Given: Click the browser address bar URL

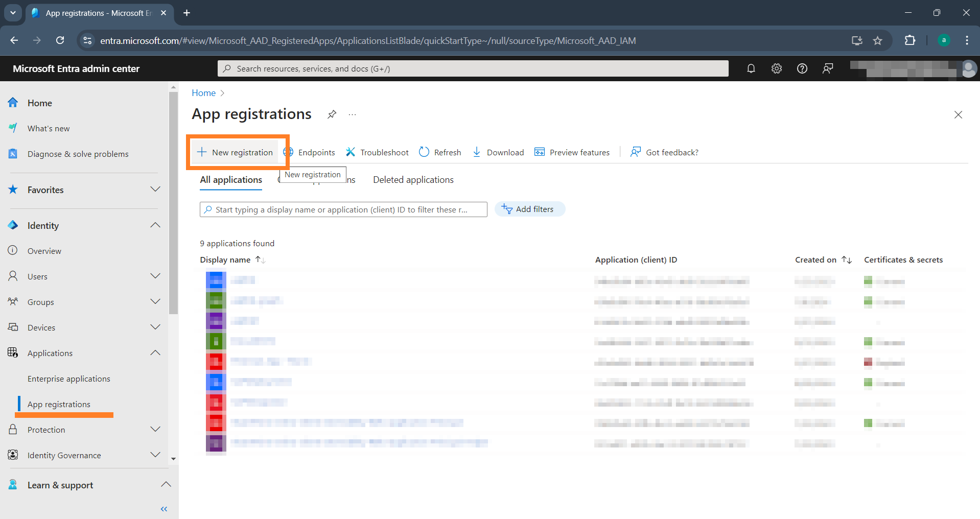Looking at the screenshot, I should coord(368,40).
